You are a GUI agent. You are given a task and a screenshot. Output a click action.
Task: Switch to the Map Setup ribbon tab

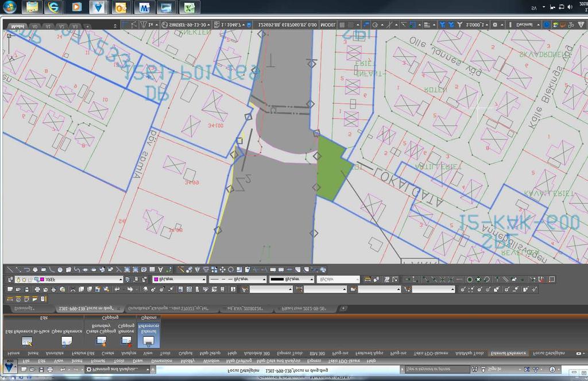(210, 353)
